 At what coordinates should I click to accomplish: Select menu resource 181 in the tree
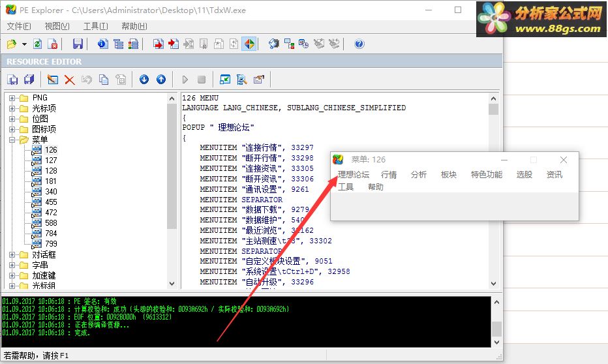pyautogui.click(x=51, y=181)
